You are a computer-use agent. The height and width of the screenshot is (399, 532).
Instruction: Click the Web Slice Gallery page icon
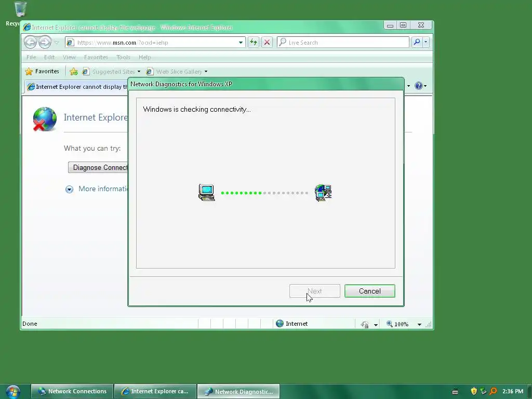click(x=149, y=72)
